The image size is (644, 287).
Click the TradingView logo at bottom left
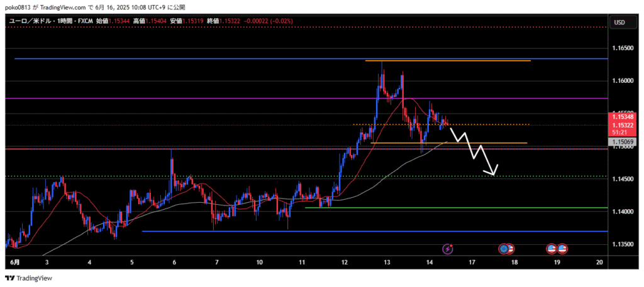coord(29,278)
